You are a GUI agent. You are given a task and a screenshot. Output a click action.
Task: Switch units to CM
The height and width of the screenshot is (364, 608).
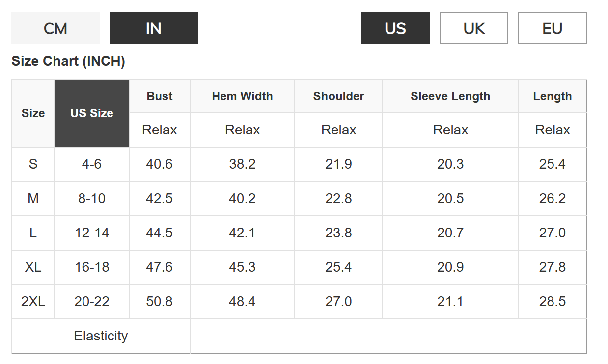(55, 28)
